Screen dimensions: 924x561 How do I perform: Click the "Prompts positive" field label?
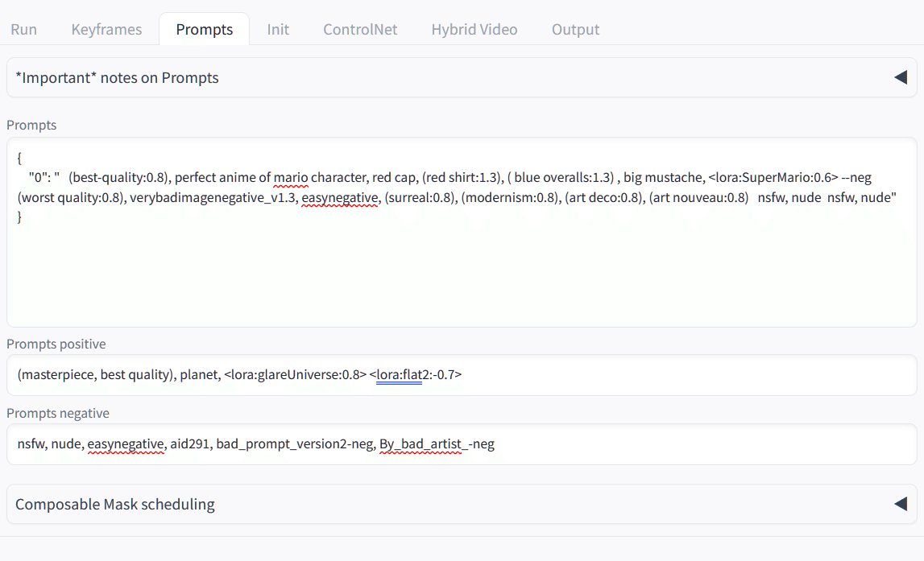pos(56,344)
